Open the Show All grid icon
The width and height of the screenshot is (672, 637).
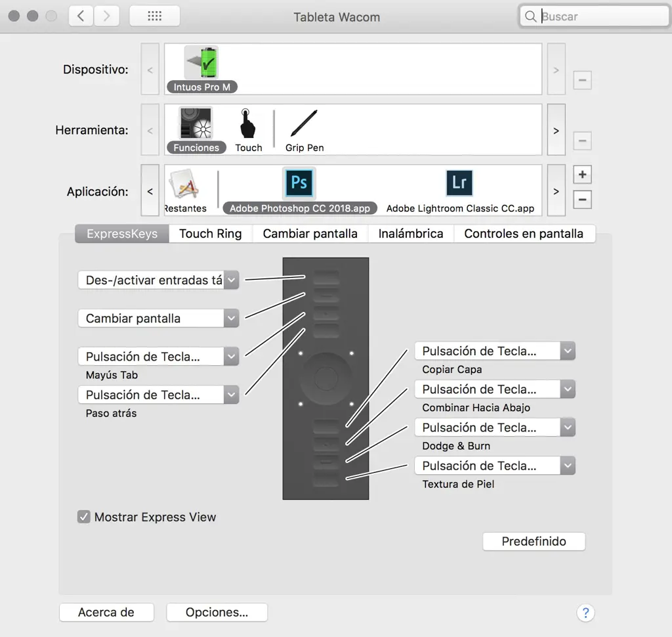(x=154, y=15)
